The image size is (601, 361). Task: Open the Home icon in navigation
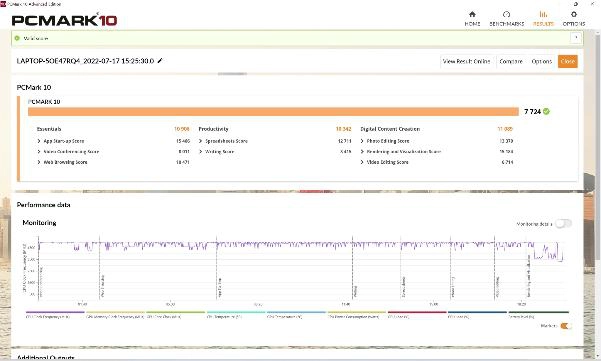click(472, 15)
